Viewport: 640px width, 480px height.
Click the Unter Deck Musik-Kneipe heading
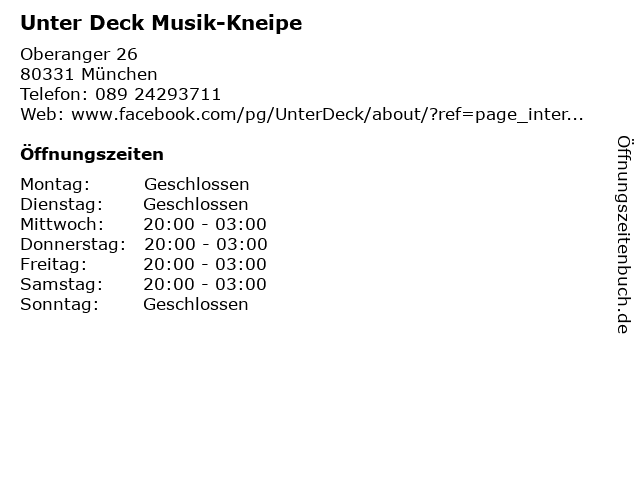[x=161, y=23]
